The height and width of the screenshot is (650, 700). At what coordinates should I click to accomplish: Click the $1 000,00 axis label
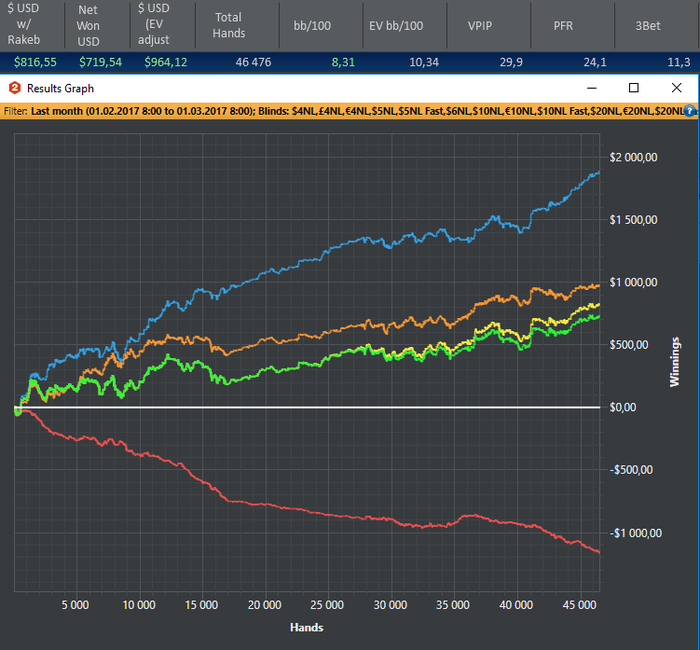point(633,282)
